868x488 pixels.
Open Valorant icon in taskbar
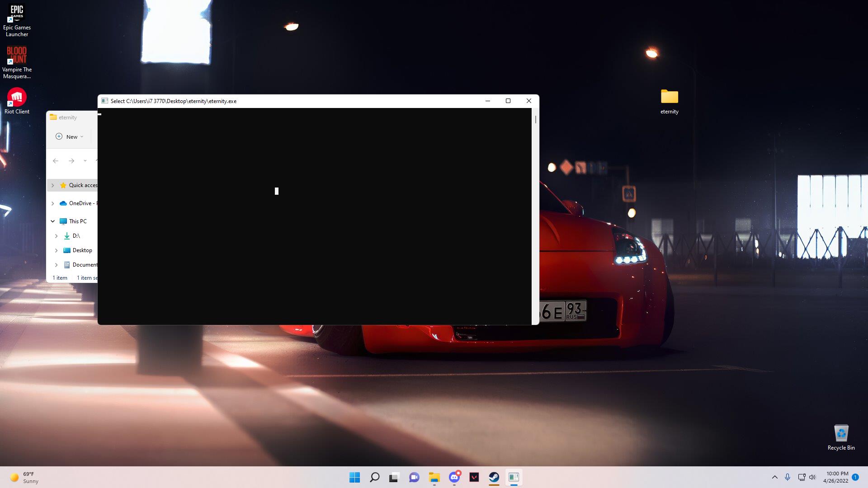474,477
